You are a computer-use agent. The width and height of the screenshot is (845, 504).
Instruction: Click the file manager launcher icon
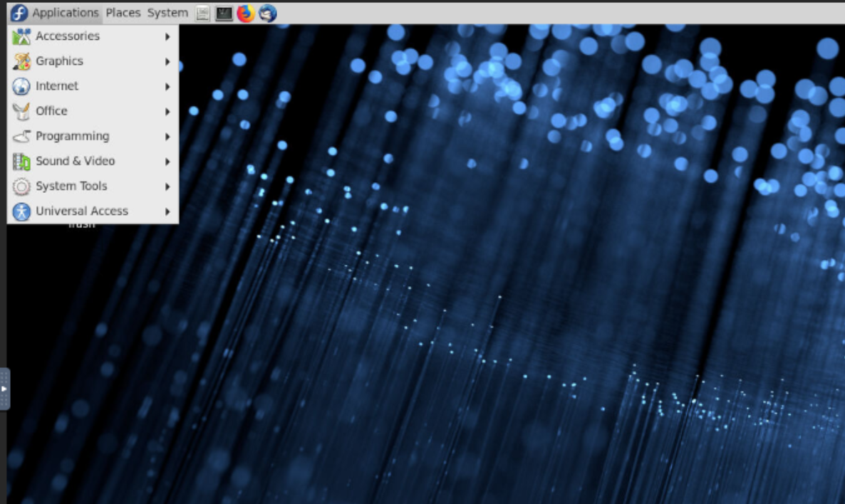point(203,13)
